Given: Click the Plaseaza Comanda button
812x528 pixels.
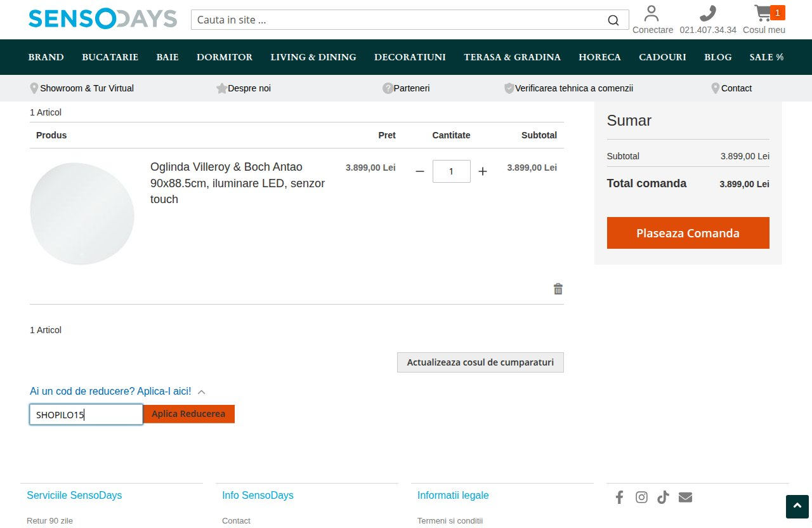Looking at the screenshot, I should 688,233.
